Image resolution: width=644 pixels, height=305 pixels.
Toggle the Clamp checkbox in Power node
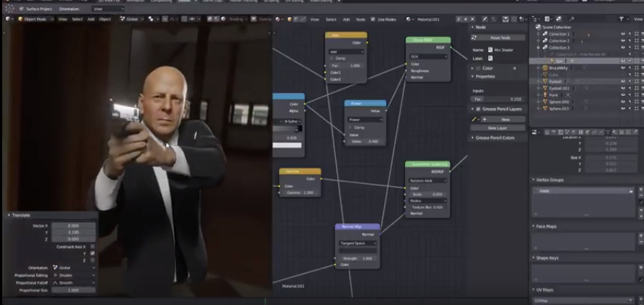351,127
